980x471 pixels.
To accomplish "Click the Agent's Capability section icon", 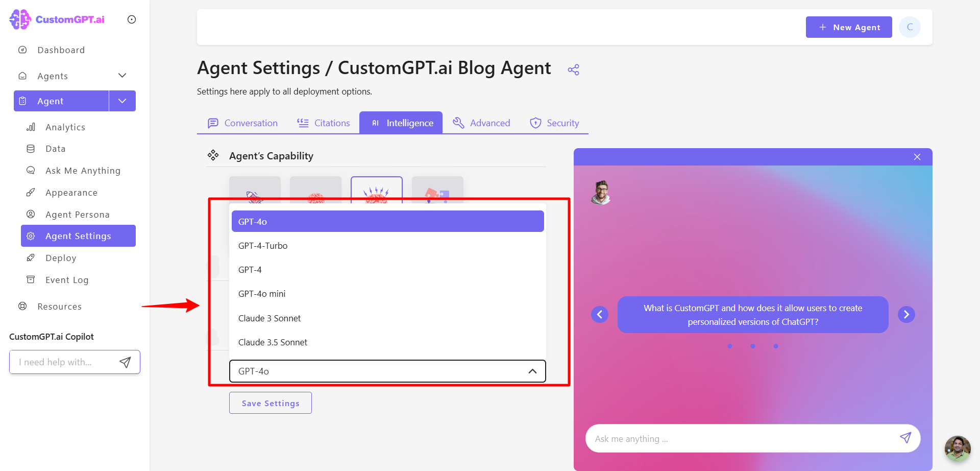I will [x=213, y=155].
